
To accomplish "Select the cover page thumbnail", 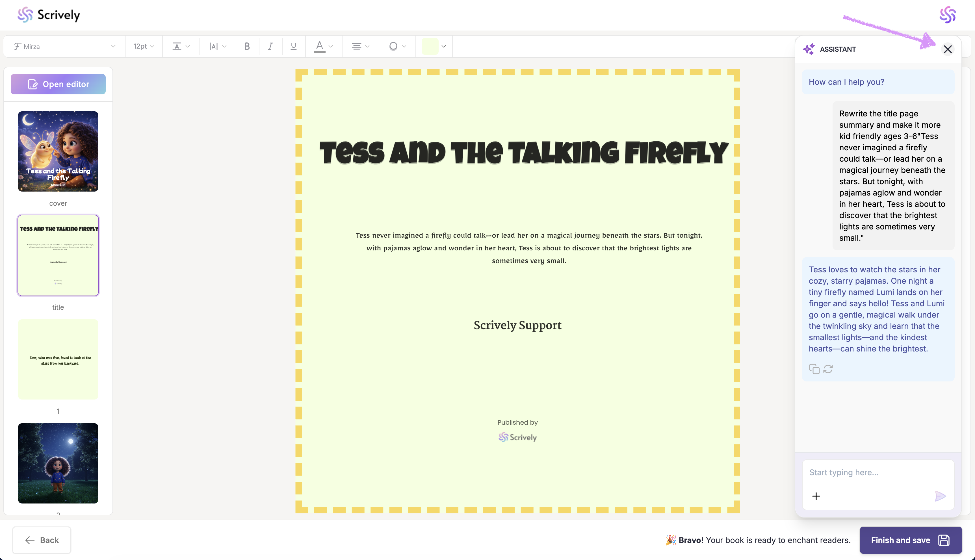I will (58, 151).
